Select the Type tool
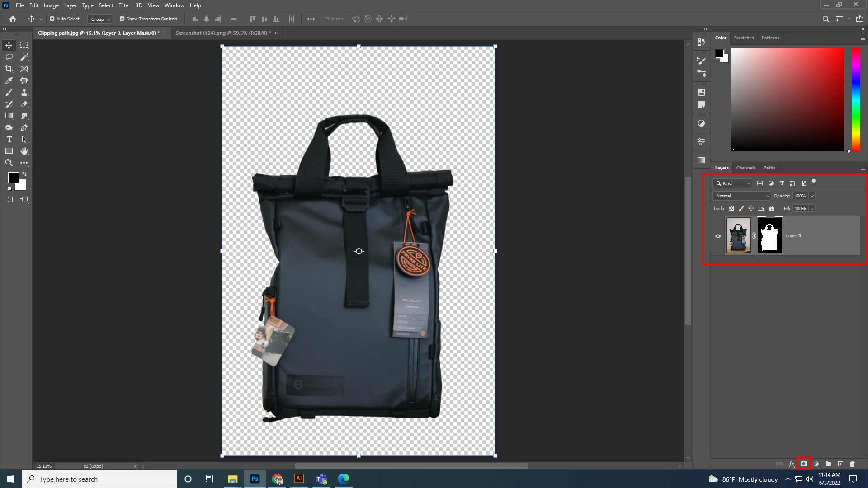Image resolution: width=868 pixels, height=488 pixels. 9,139
